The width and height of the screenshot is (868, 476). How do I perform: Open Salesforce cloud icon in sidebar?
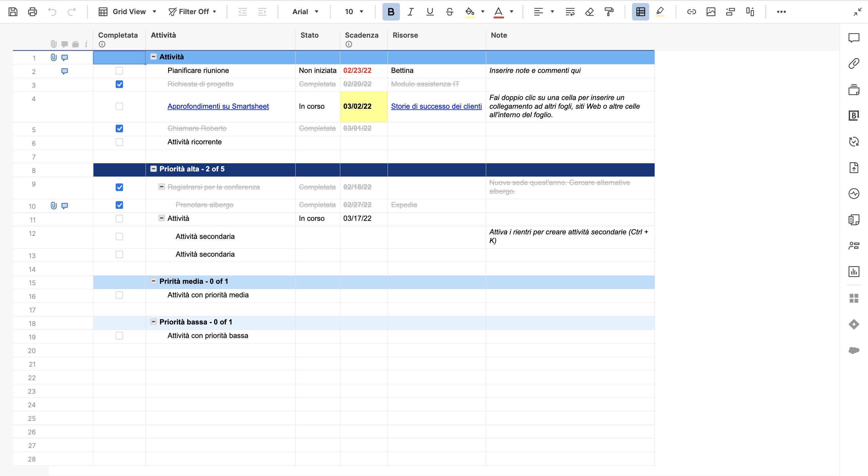point(854,350)
